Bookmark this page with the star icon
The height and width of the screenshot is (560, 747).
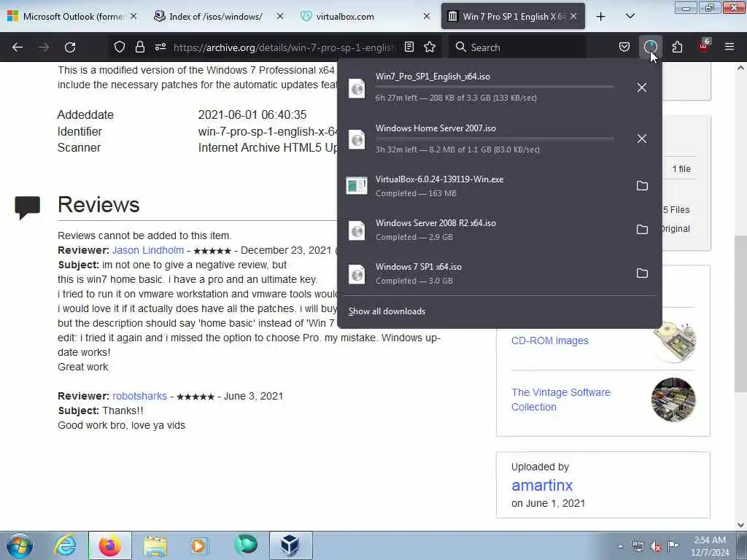[x=430, y=47]
